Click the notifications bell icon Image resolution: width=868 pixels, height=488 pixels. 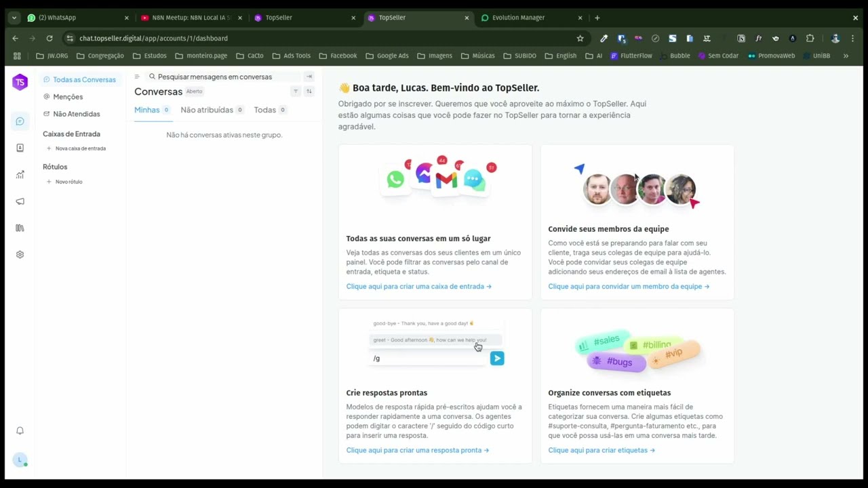coord(20,430)
